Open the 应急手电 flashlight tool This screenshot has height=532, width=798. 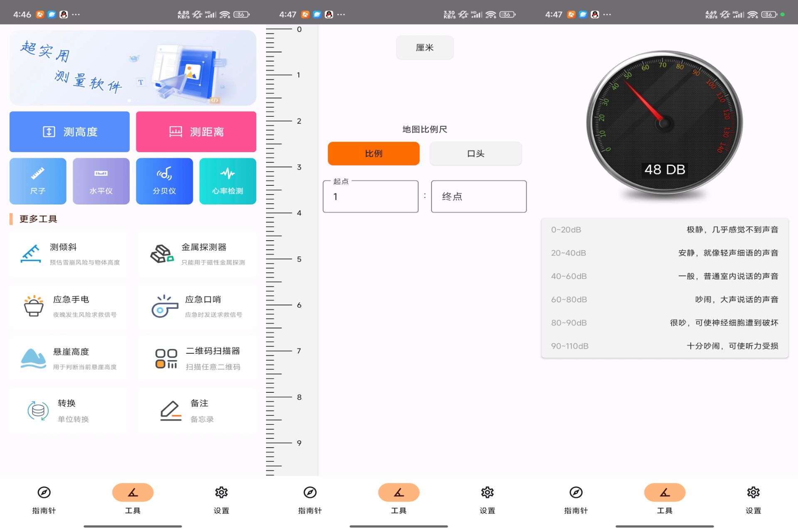[69, 306]
